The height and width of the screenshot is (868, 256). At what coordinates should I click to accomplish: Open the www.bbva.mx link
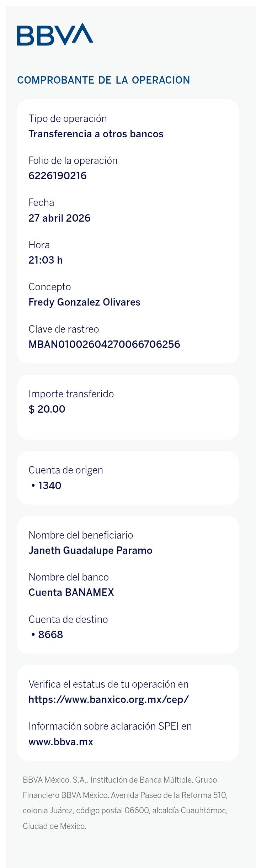61,742
